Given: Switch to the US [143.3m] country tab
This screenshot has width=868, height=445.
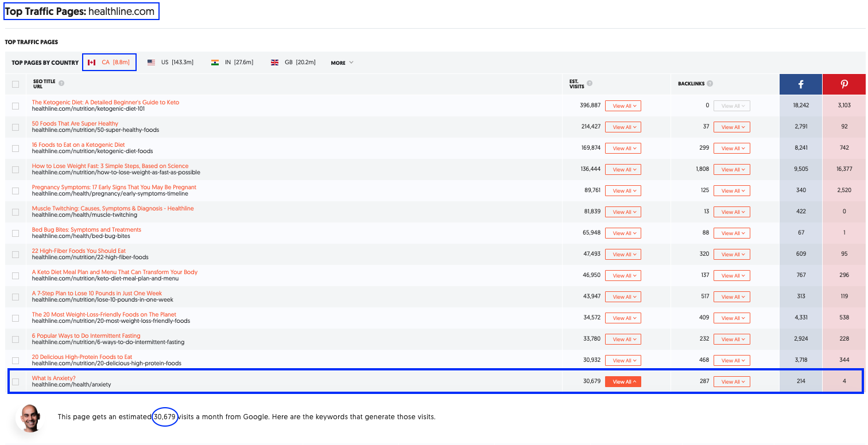Looking at the screenshot, I should coord(170,63).
